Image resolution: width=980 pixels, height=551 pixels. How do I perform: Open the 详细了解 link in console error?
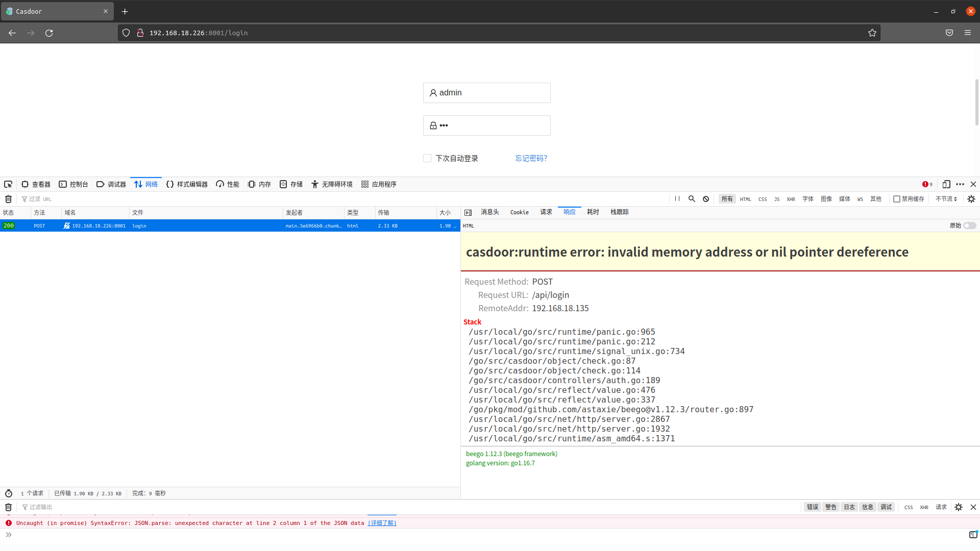pos(381,523)
